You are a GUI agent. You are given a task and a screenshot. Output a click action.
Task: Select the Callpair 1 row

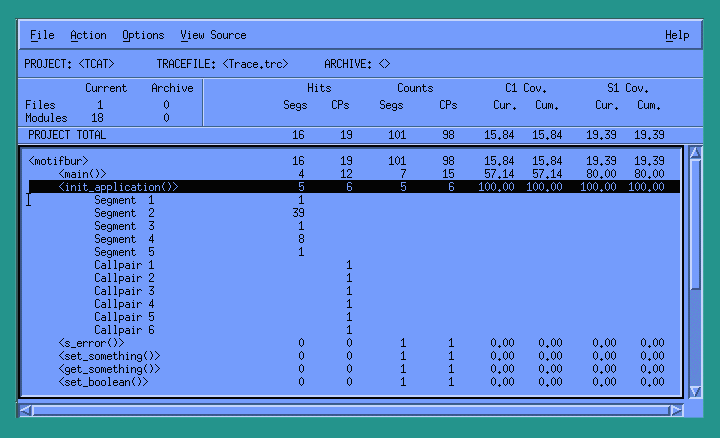click(x=124, y=265)
